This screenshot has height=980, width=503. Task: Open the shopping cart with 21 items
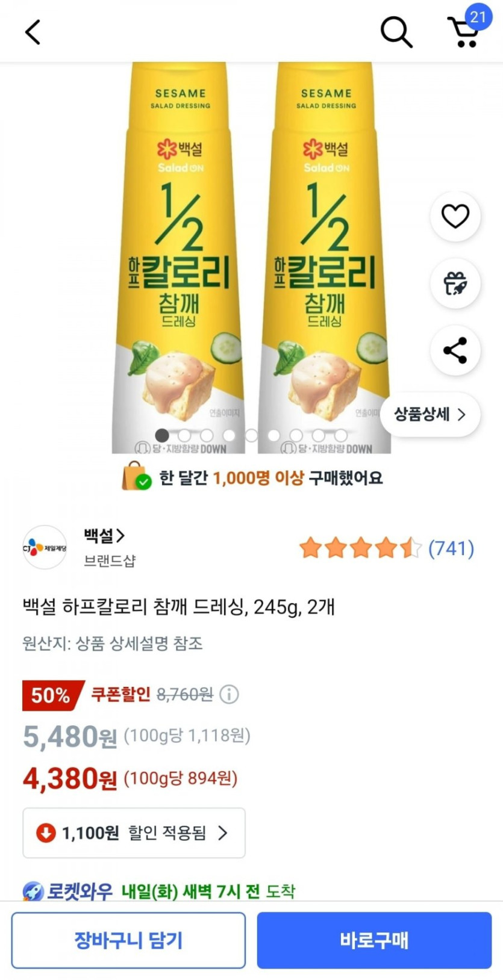464,31
